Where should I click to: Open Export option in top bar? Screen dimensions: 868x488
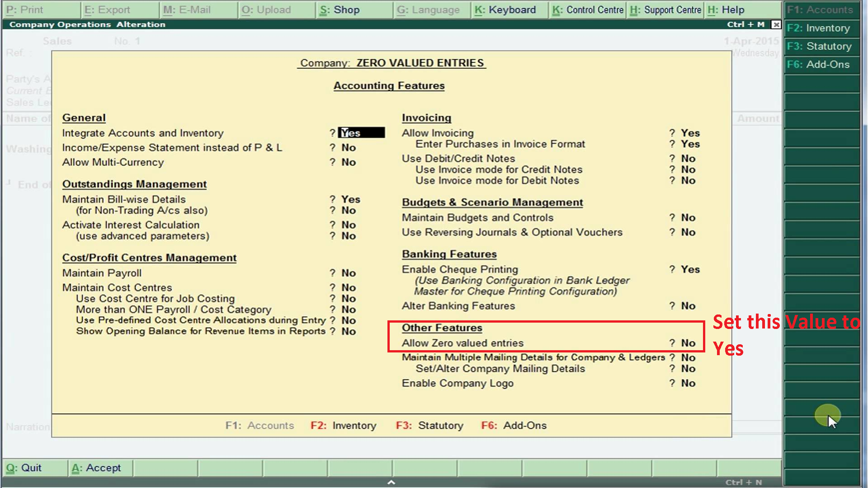(x=120, y=9)
